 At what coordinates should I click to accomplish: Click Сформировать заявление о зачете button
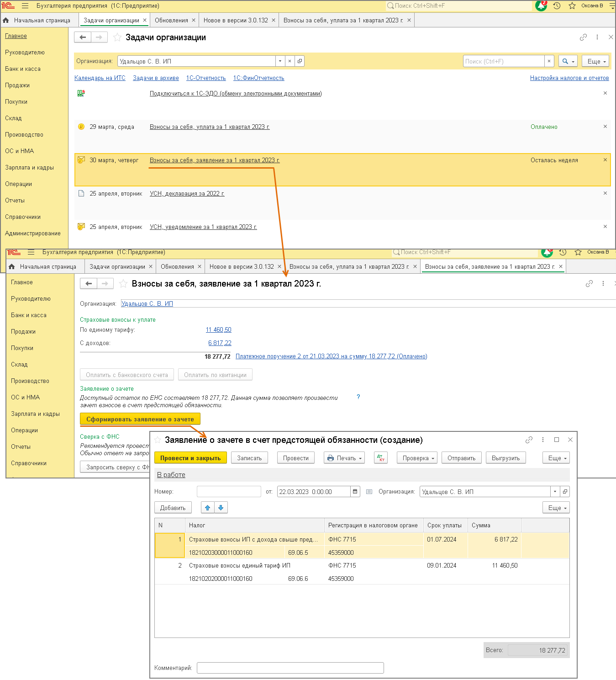140,419
